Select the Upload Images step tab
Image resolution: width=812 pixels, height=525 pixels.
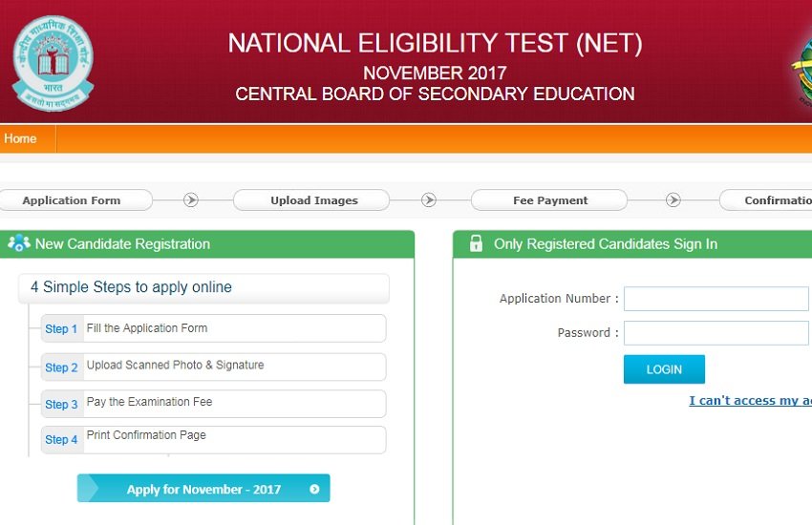pos(313,200)
